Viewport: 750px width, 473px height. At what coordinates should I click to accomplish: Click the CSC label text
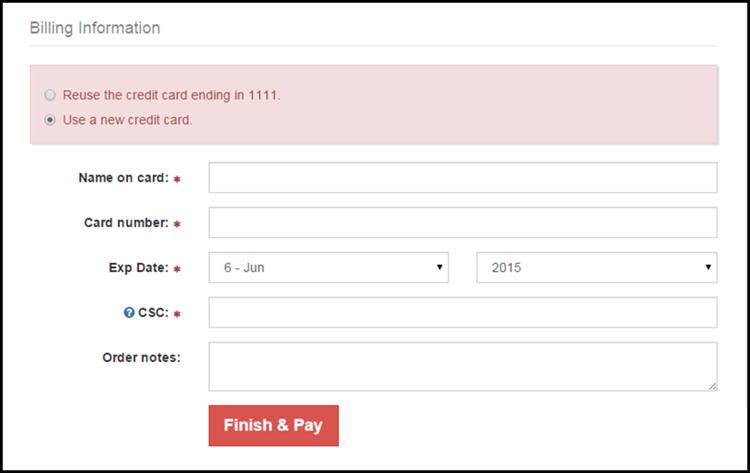[x=153, y=313]
